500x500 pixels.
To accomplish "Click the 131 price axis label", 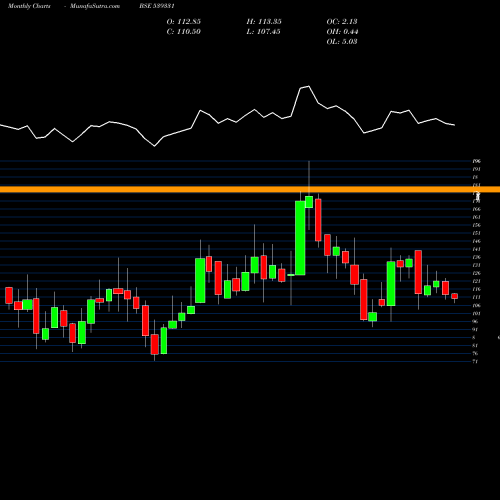I will tap(476, 265).
